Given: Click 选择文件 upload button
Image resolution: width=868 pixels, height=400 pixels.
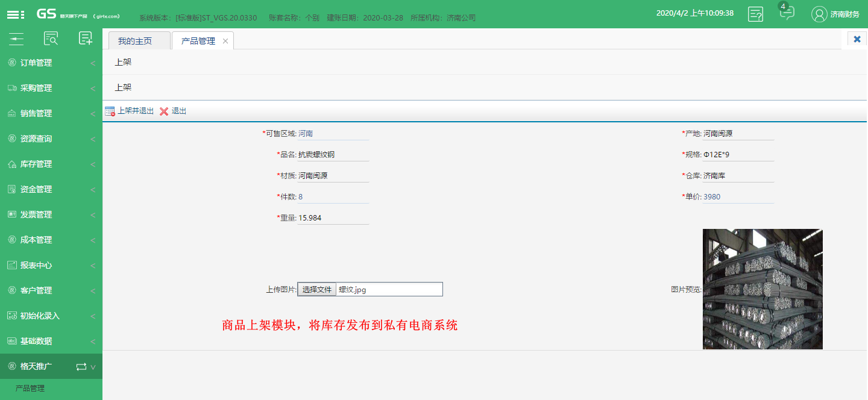Looking at the screenshot, I should 317,289.
